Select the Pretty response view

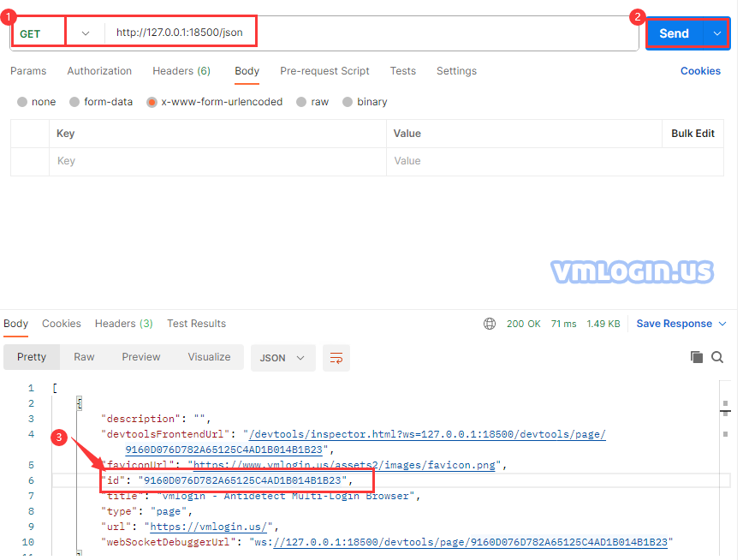click(x=32, y=357)
